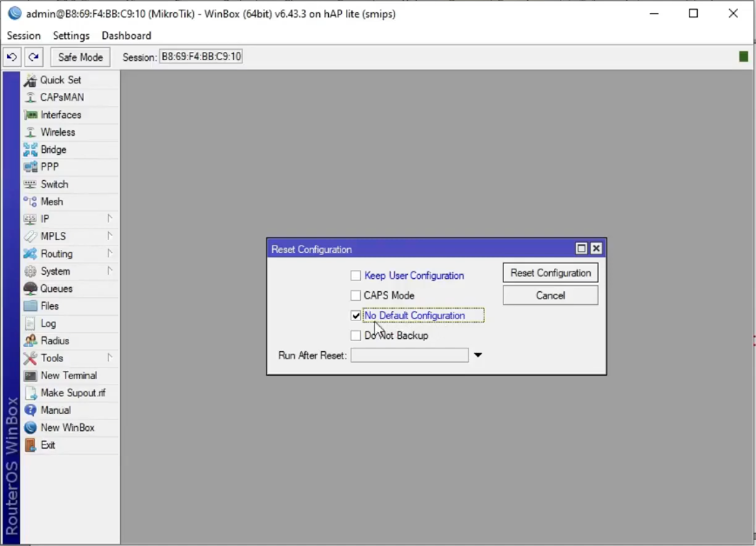Open the Settings menu
Viewport: 756px width, 546px height.
(x=71, y=36)
